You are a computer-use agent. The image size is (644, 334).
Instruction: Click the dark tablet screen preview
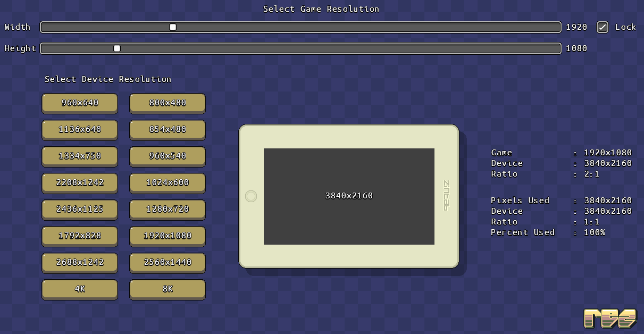pyautogui.click(x=349, y=196)
